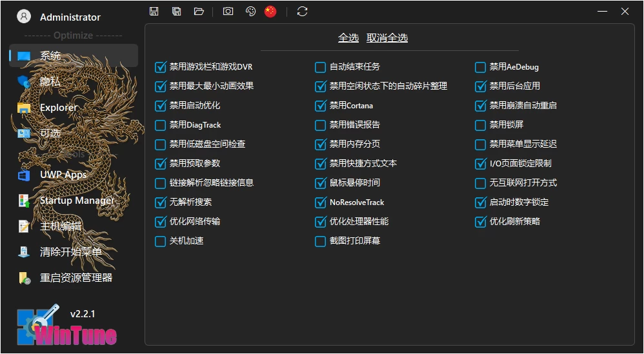Click the open folder icon in toolbar
This screenshot has height=354, width=644.
pyautogui.click(x=199, y=11)
